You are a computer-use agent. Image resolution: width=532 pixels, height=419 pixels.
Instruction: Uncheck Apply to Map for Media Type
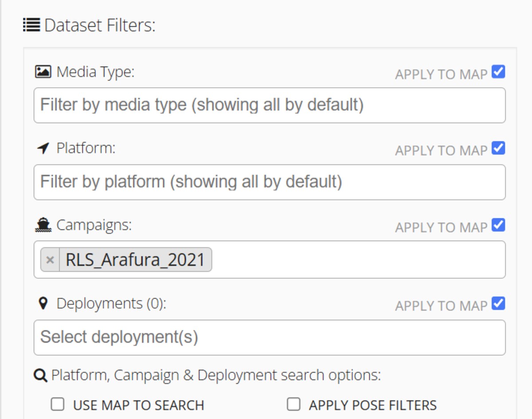pos(498,72)
